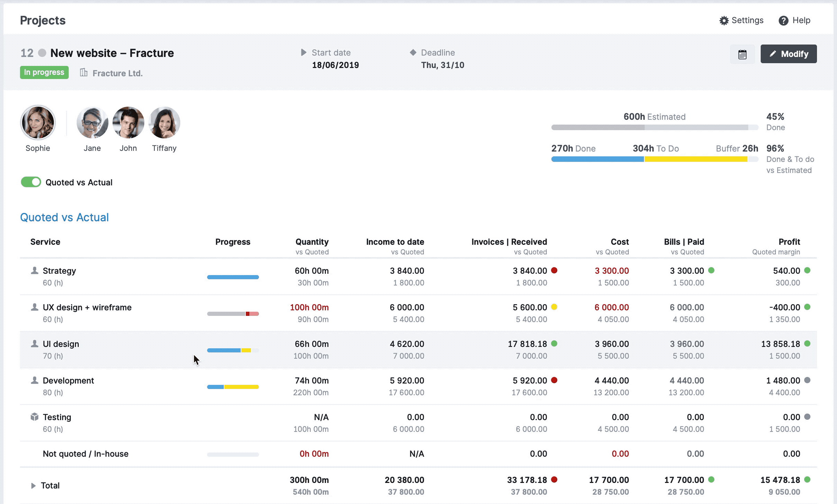Click the green dot next to Strategy bills 3 300.00
837x504 pixels.
tap(711, 270)
